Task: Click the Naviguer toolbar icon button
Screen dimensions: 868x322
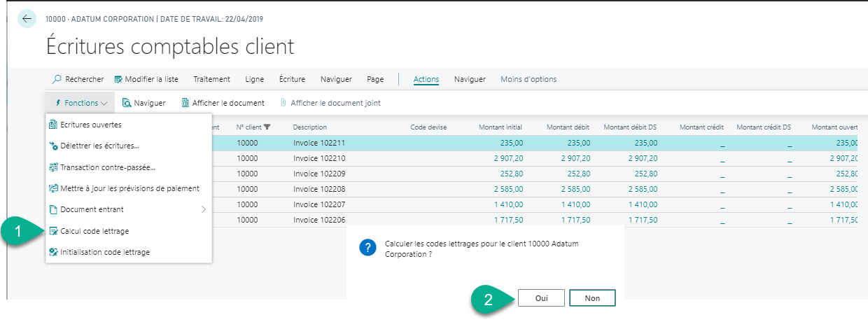Action: click(127, 103)
